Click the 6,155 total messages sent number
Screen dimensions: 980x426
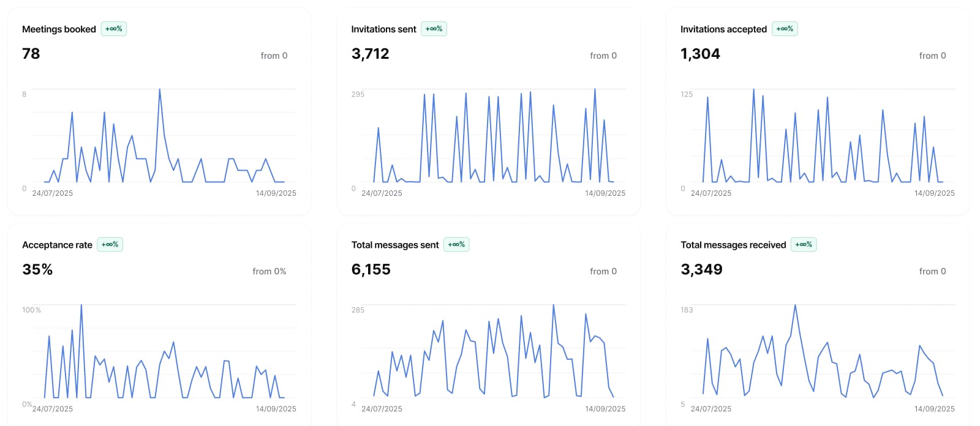coord(371,270)
